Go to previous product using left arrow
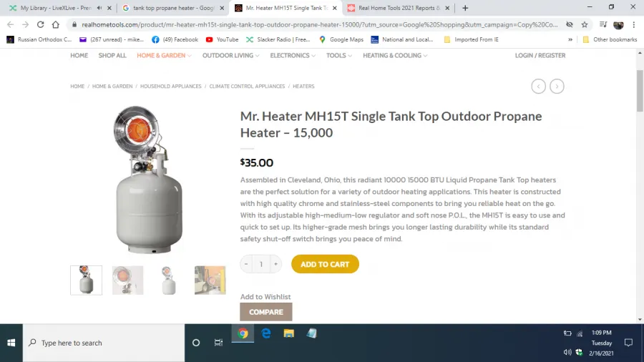Screen dimensions: 644x362 [538, 86]
